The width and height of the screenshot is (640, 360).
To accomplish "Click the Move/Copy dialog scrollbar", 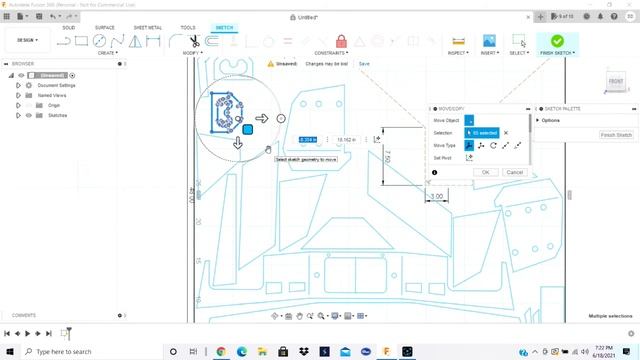I will [x=530, y=123].
